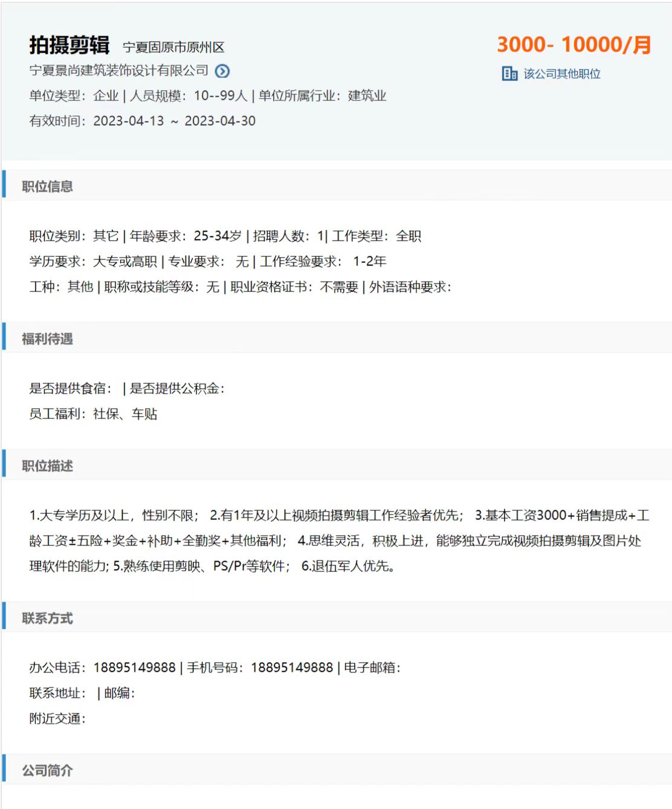This screenshot has width=672, height=809.
Task: Select the 职位描述 section header
Action: (47, 466)
